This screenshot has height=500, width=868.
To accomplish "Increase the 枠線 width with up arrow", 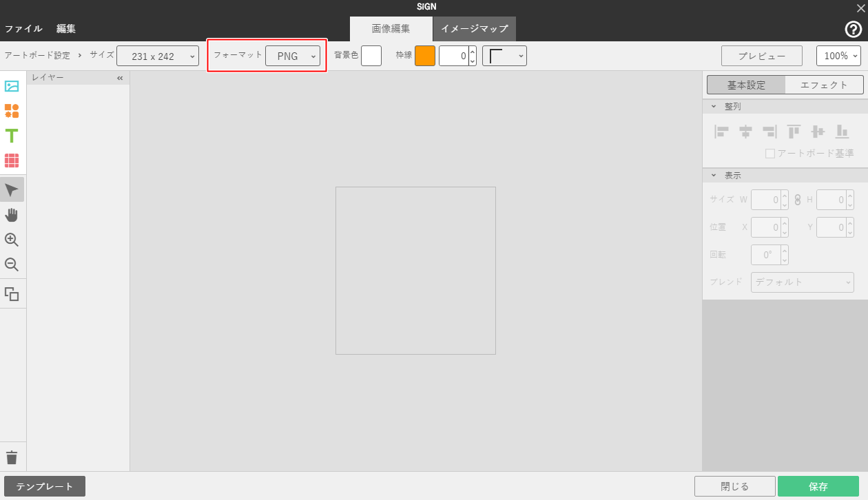I will click(x=473, y=51).
